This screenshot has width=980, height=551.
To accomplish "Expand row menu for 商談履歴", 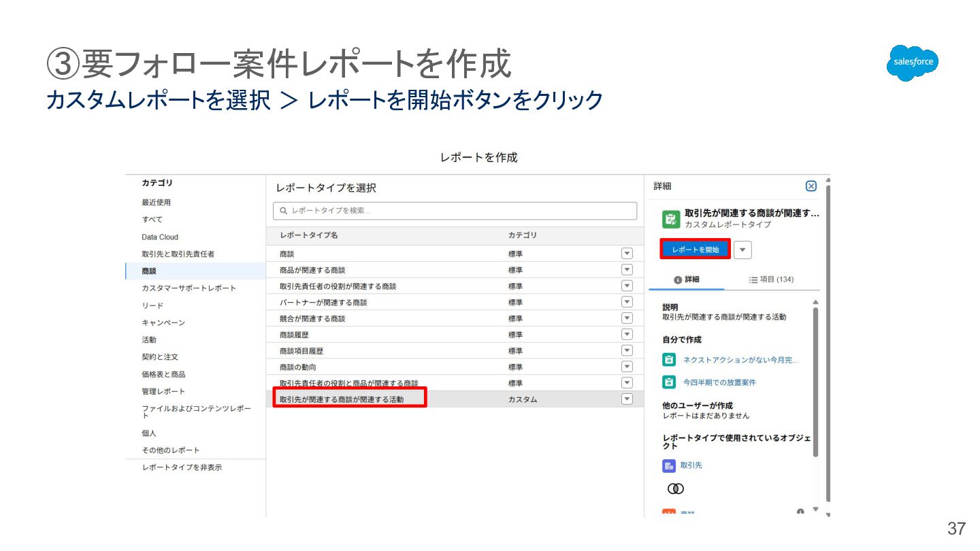I will click(627, 335).
